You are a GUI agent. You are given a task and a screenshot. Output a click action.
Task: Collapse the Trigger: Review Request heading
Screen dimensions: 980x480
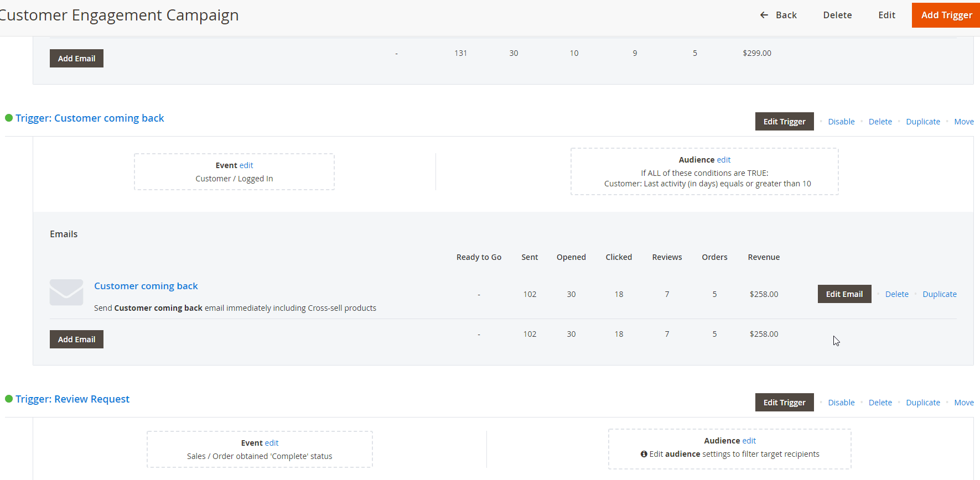(x=72, y=399)
